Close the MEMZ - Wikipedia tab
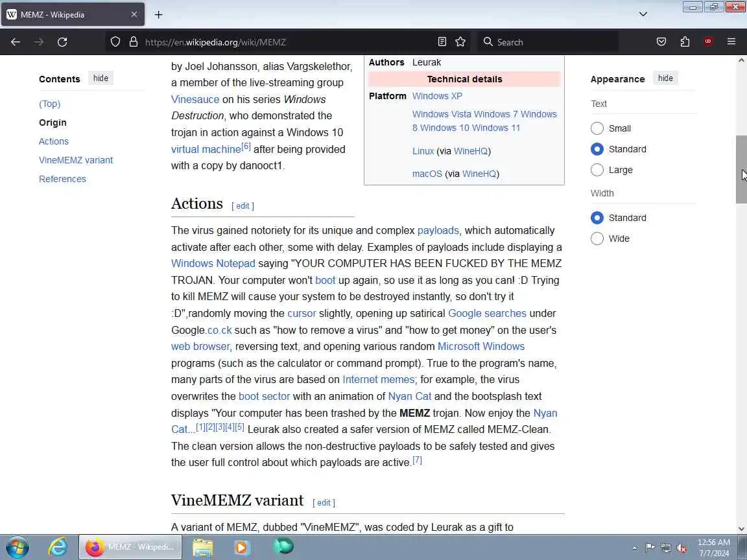This screenshot has width=747, height=560. point(134,15)
